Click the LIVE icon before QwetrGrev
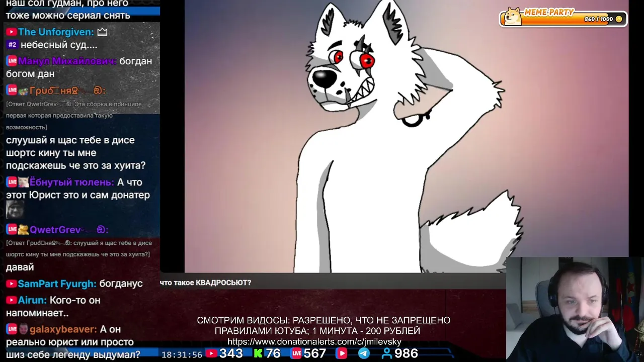This screenshot has width=644, height=362. coord(12,230)
